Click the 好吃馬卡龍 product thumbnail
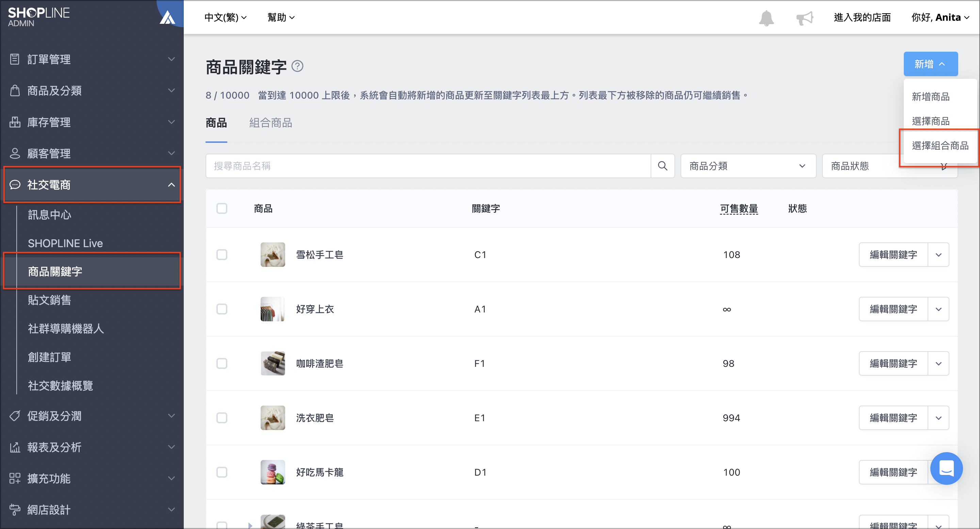Screen dimensions: 980x529 coord(272,472)
